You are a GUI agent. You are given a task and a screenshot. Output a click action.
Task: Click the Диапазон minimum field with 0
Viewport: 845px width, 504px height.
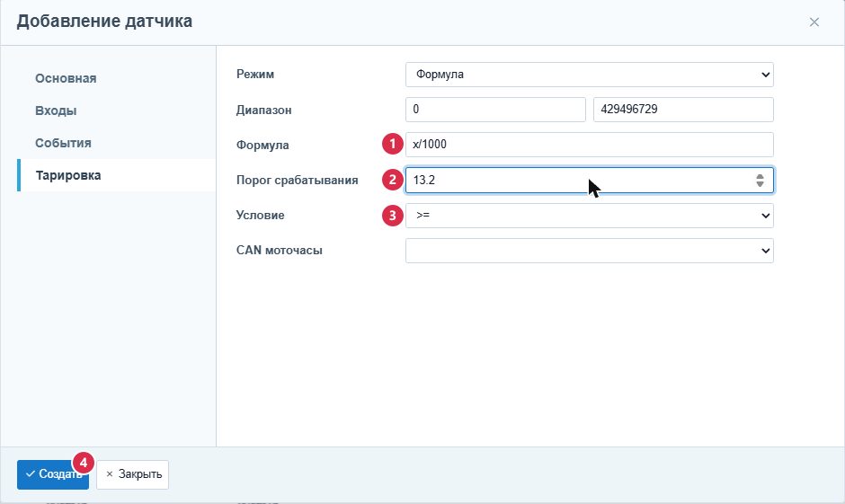coord(495,110)
